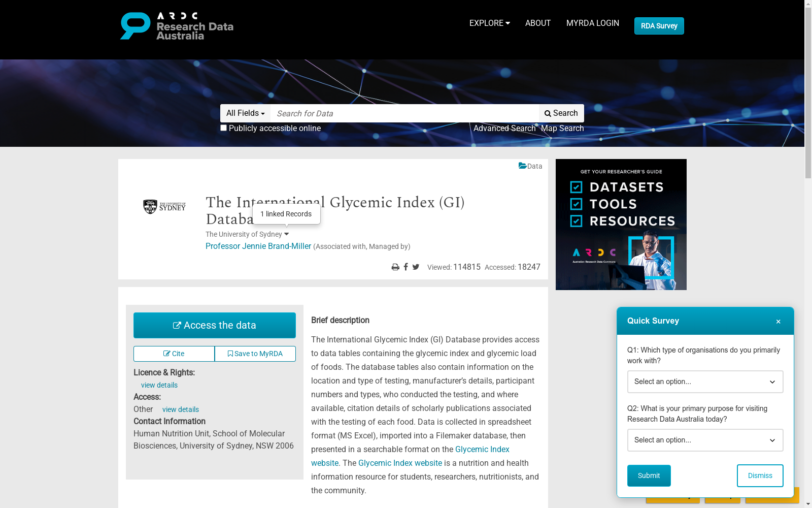
Task: Focus the Search for Data field
Action: (404, 113)
